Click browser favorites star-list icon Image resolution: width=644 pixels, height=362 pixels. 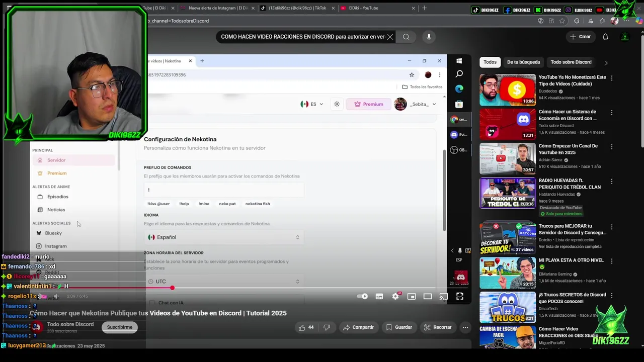pos(602,21)
